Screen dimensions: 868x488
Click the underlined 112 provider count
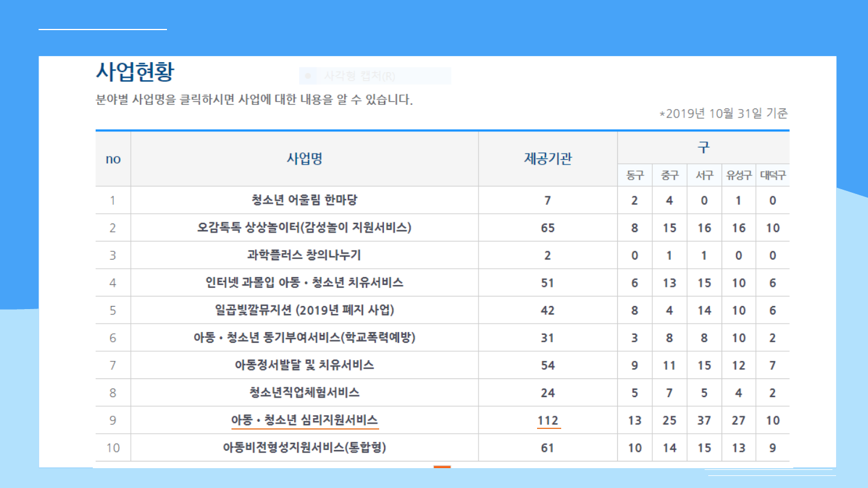[x=548, y=421]
